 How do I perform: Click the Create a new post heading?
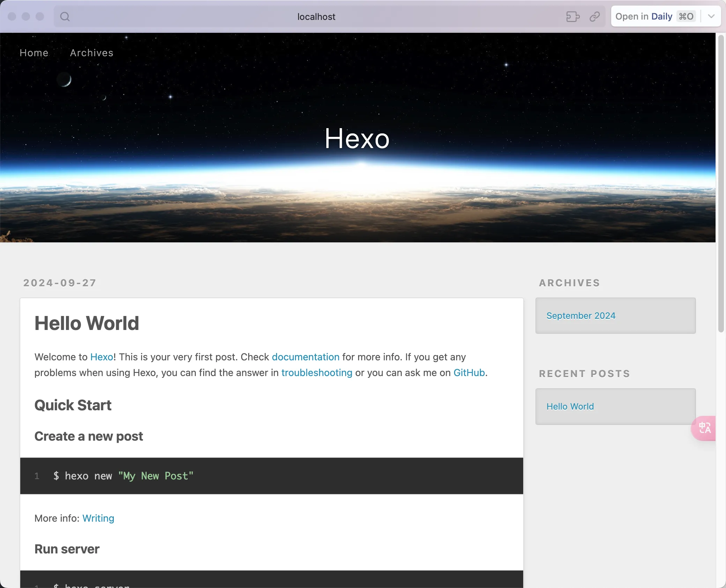click(x=89, y=436)
